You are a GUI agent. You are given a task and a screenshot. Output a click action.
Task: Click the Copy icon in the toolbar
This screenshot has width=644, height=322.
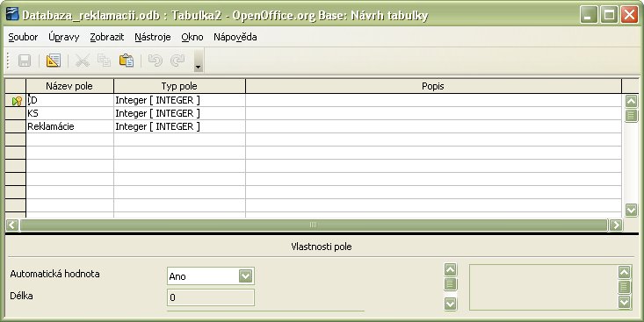click(x=104, y=61)
